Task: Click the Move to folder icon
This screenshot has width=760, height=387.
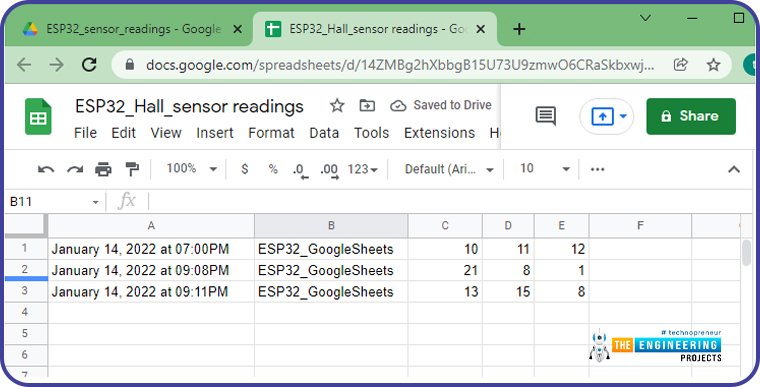Action: 367,105
